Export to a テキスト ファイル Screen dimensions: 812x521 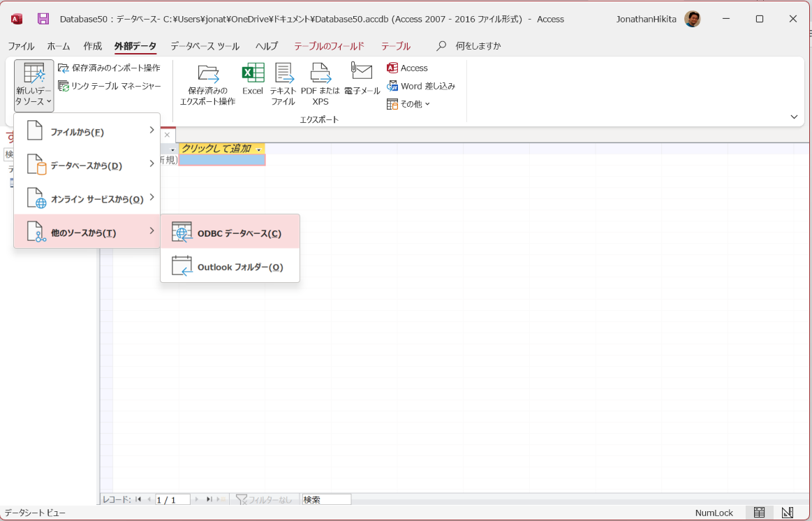click(x=283, y=82)
